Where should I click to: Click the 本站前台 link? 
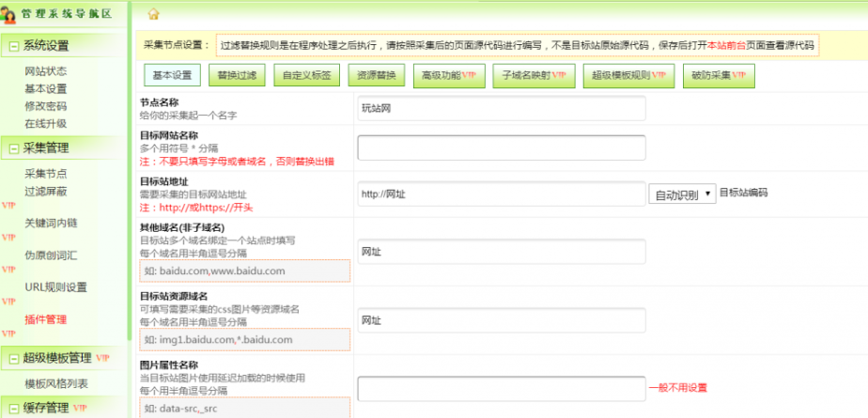(x=728, y=45)
